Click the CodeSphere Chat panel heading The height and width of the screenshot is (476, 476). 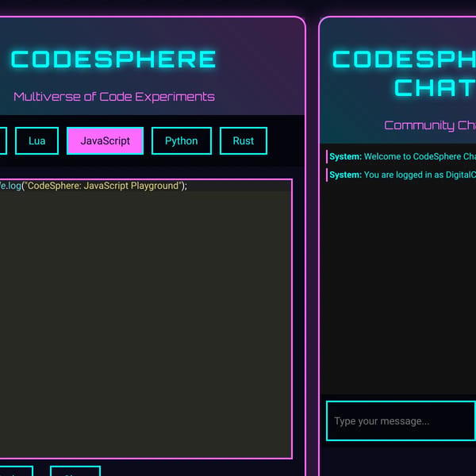click(x=404, y=73)
